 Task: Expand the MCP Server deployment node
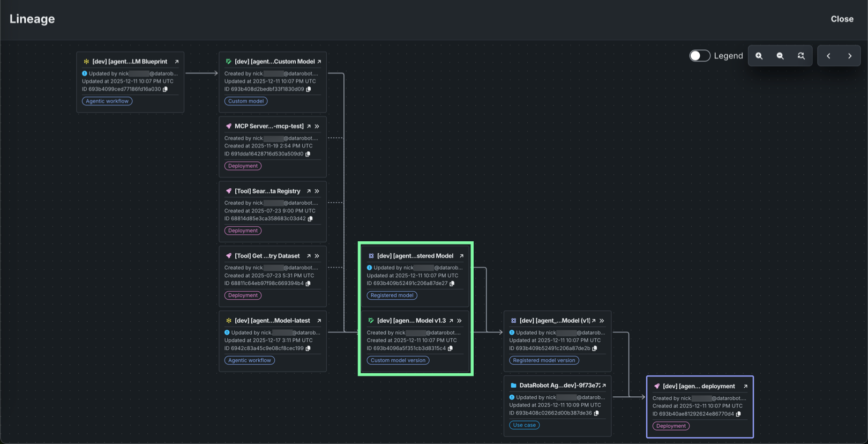[317, 127]
